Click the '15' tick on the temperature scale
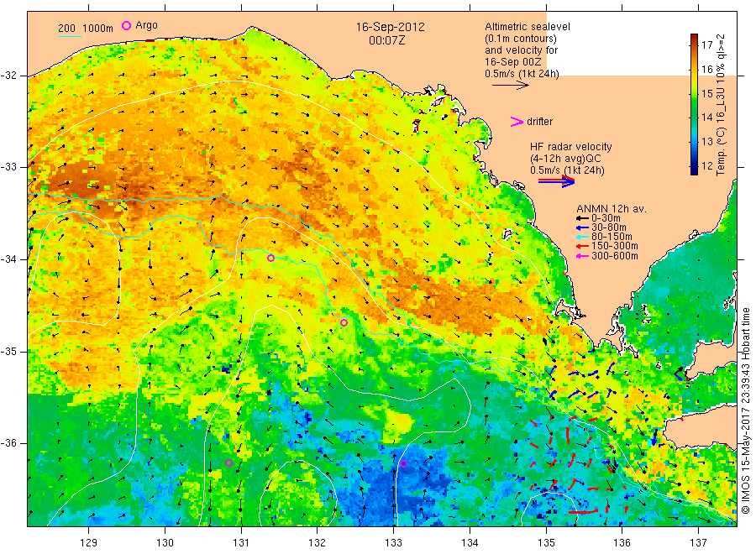The height and width of the screenshot is (554, 756). coord(706,93)
